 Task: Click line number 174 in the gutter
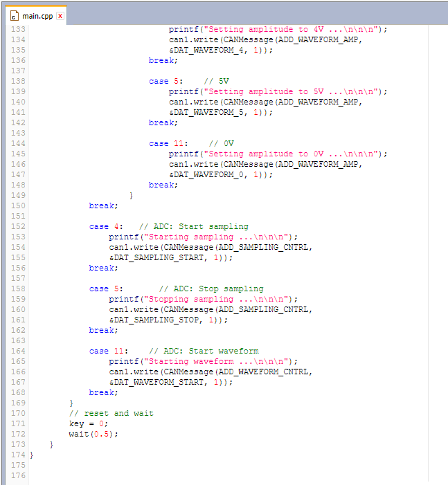pyautogui.click(x=18, y=455)
